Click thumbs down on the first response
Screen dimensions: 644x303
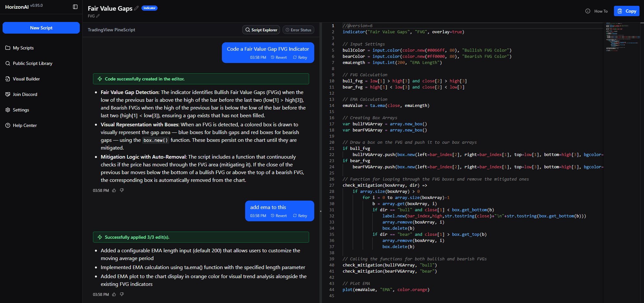(x=122, y=190)
